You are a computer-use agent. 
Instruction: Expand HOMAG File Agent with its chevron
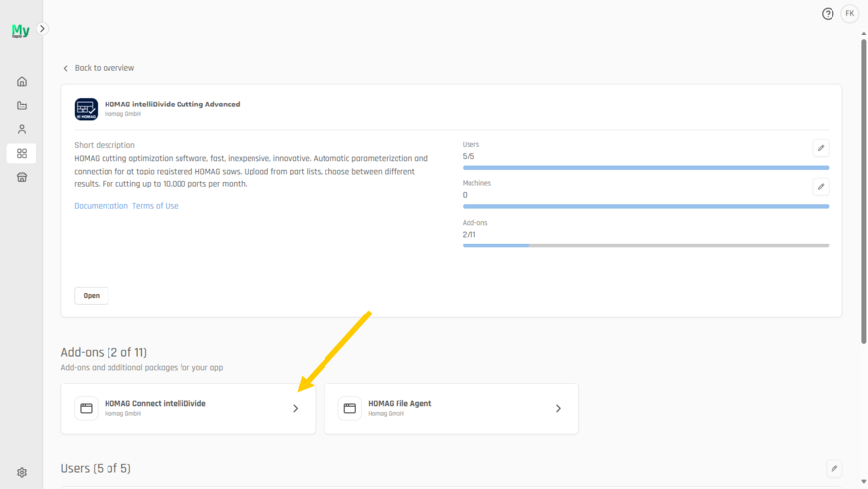tap(558, 409)
